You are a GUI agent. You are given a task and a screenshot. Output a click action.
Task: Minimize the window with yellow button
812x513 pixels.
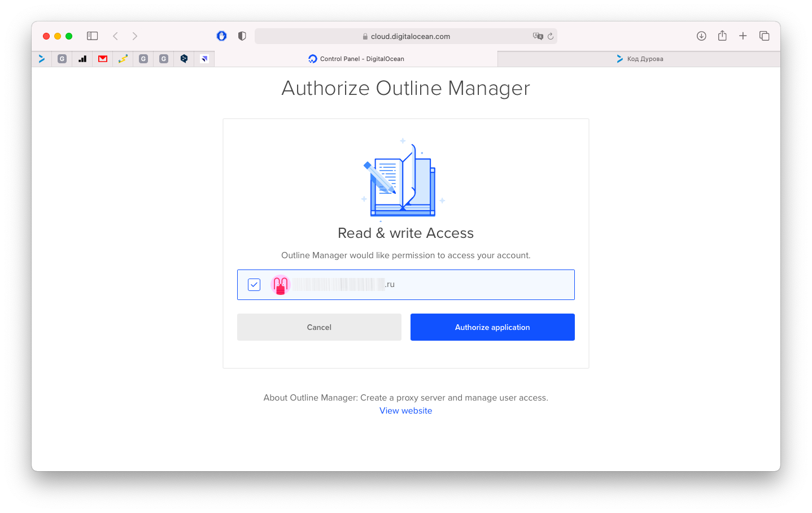click(58, 36)
